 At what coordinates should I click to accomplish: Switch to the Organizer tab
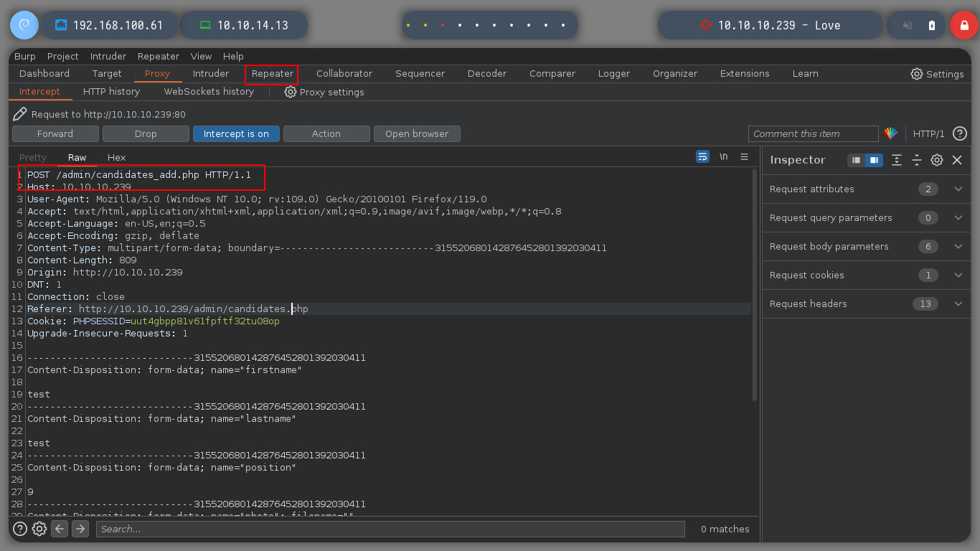[x=675, y=73]
